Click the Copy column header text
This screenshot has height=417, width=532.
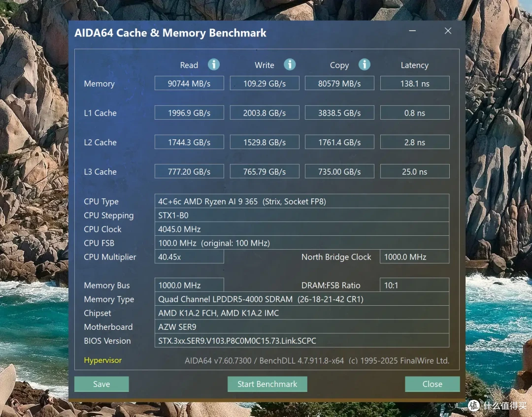pyautogui.click(x=339, y=65)
